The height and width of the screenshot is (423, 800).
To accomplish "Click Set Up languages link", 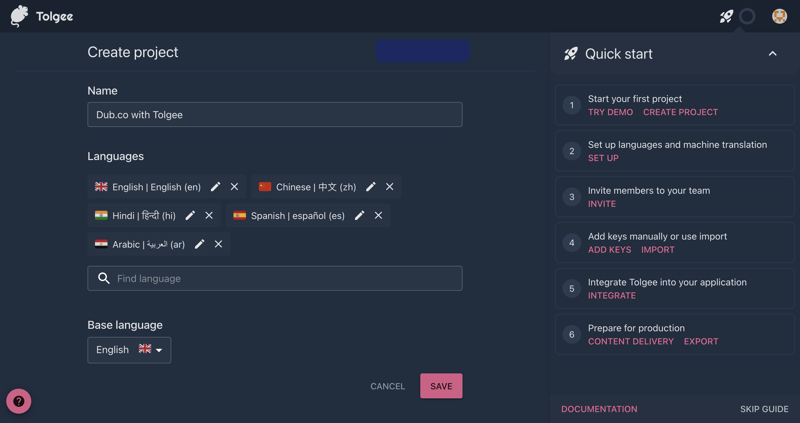I will pyautogui.click(x=603, y=158).
